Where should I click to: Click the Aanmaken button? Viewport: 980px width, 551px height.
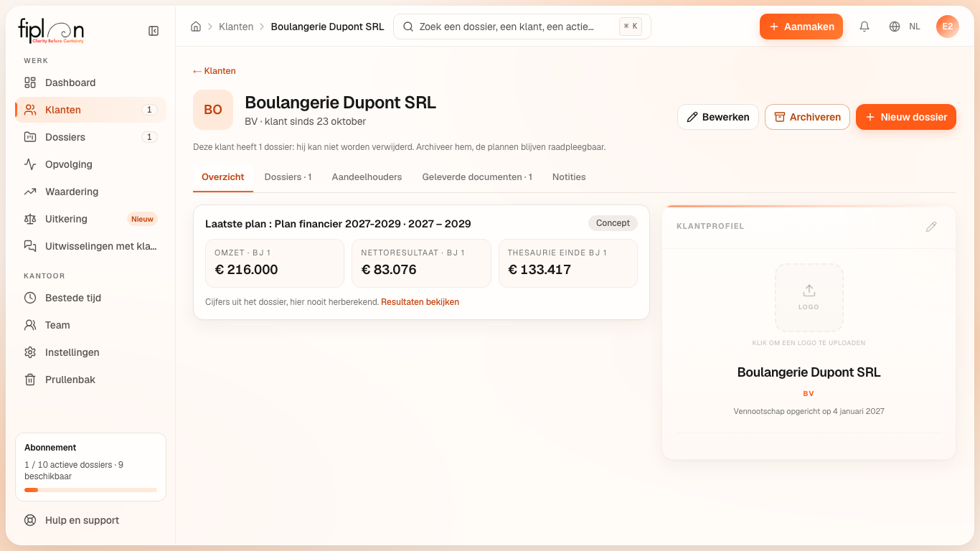click(801, 27)
